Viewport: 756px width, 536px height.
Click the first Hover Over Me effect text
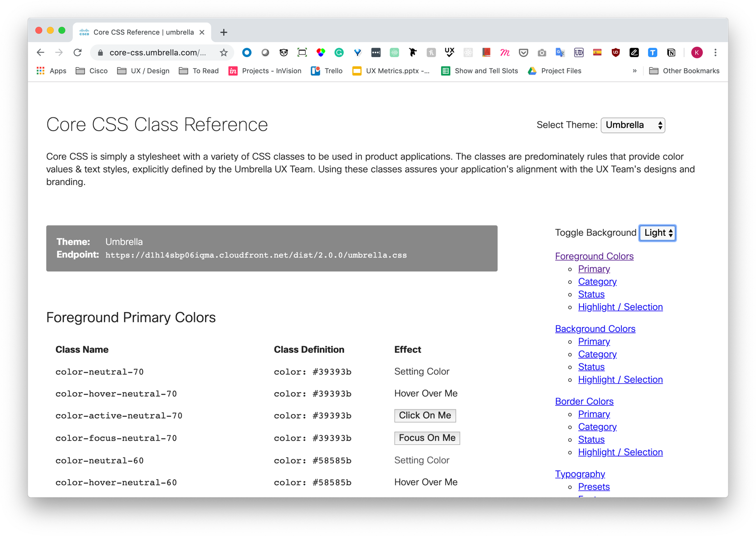[426, 394]
